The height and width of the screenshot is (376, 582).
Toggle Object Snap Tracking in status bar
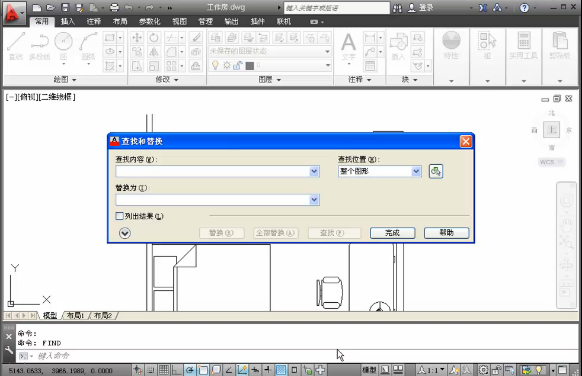229,370
